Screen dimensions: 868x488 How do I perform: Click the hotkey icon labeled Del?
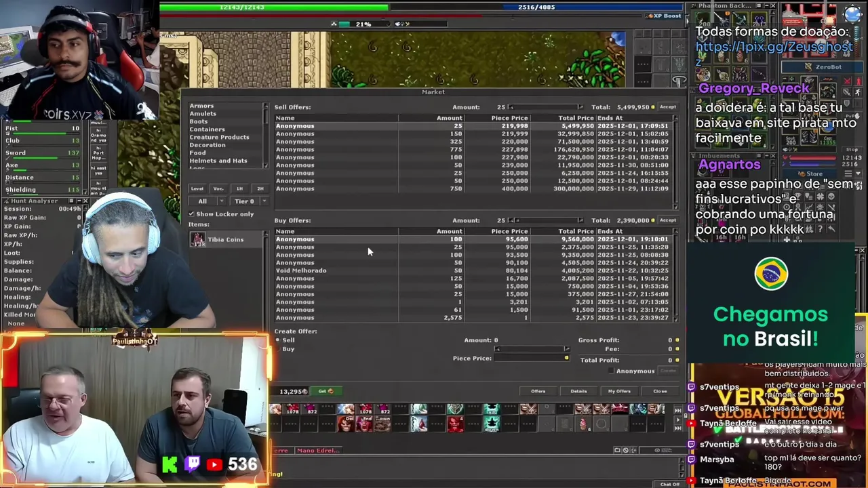coord(346,424)
